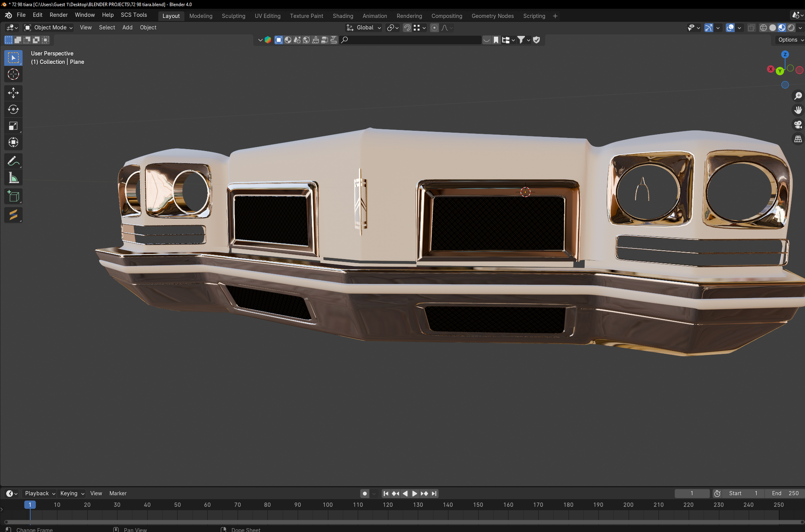This screenshot has height=532, width=805.
Task: Click the Cursor tool icon
Action: pyautogui.click(x=13, y=74)
